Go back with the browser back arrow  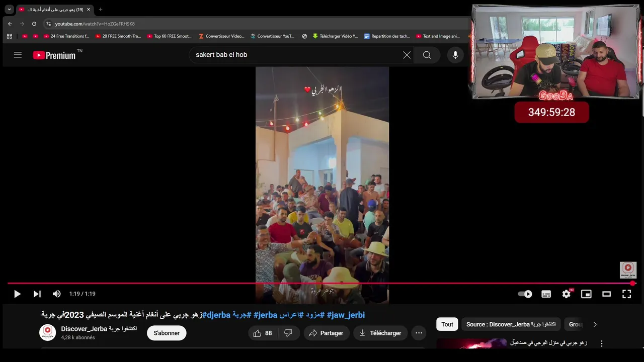click(x=10, y=24)
